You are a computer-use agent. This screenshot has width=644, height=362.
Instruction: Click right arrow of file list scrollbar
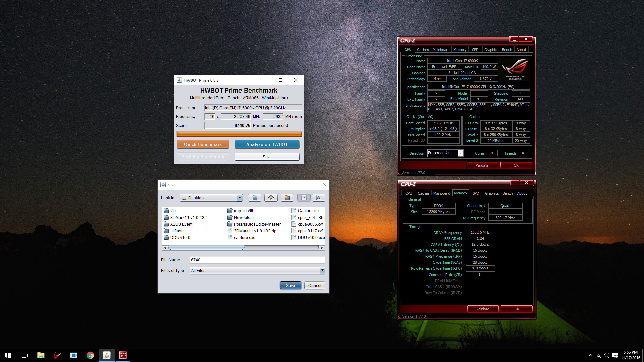point(322,248)
